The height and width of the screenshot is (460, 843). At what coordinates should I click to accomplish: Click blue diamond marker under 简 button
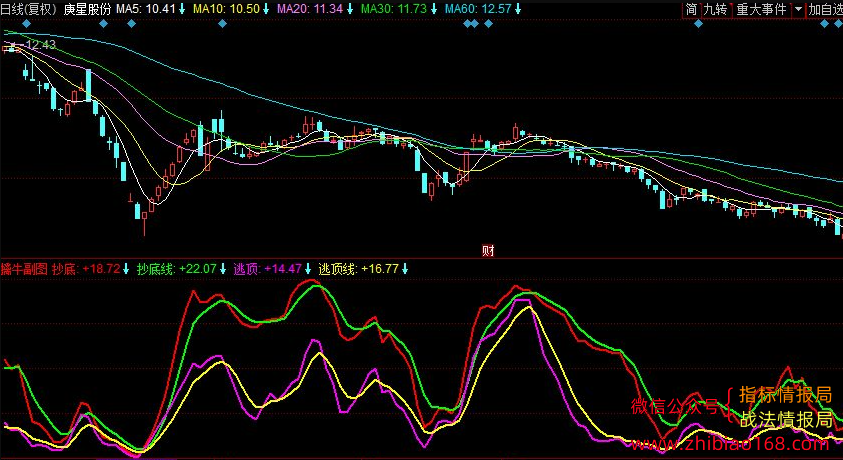[x=698, y=23]
